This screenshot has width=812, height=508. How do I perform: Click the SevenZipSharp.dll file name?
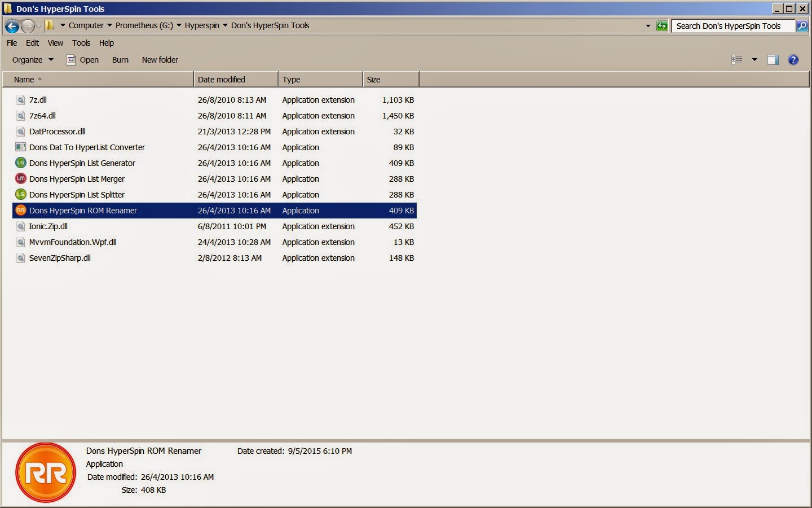coord(60,258)
